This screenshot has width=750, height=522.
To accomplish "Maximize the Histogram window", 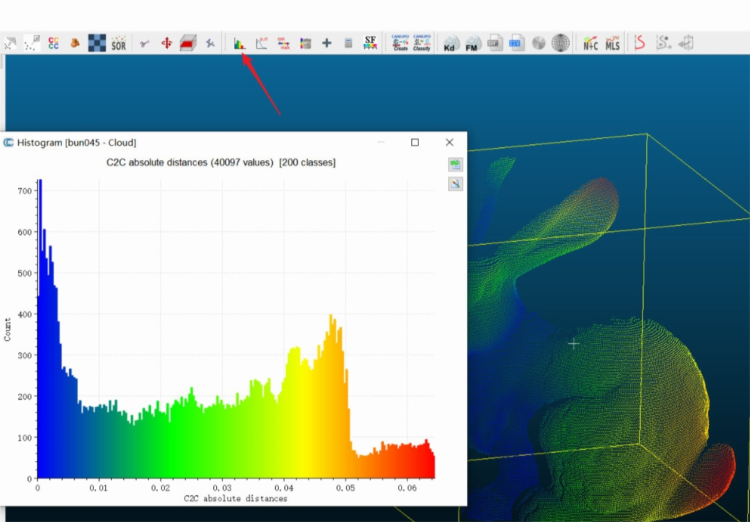I will pyautogui.click(x=415, y=142).
